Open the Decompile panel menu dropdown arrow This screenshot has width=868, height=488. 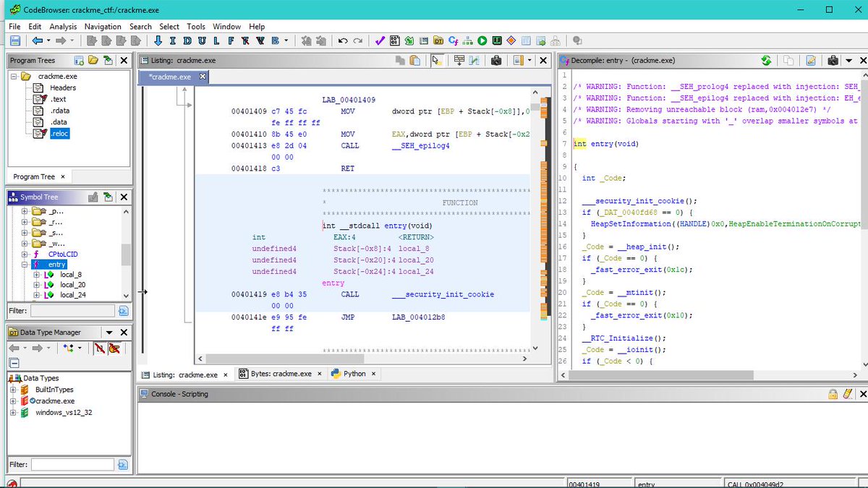(849, 61)
